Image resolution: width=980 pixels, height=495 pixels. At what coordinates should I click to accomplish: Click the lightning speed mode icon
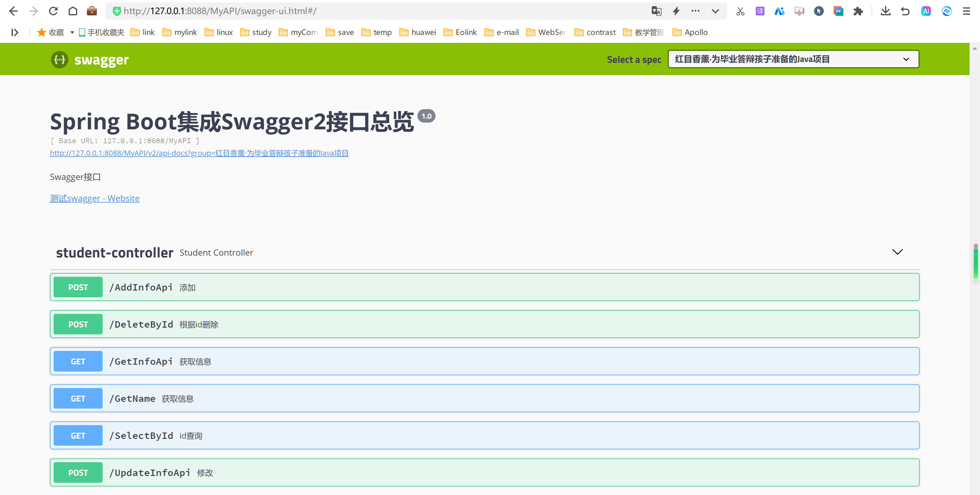click(676, 11)
